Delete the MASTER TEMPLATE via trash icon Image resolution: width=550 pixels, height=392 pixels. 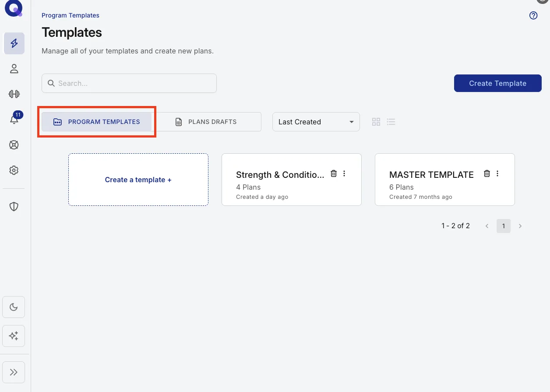pos(487,173)
